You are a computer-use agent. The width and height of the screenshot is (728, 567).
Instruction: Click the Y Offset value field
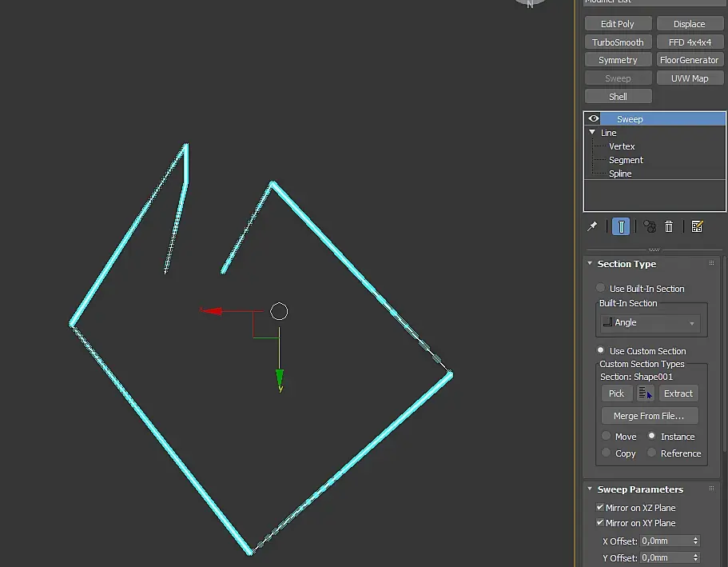point(666,557)
